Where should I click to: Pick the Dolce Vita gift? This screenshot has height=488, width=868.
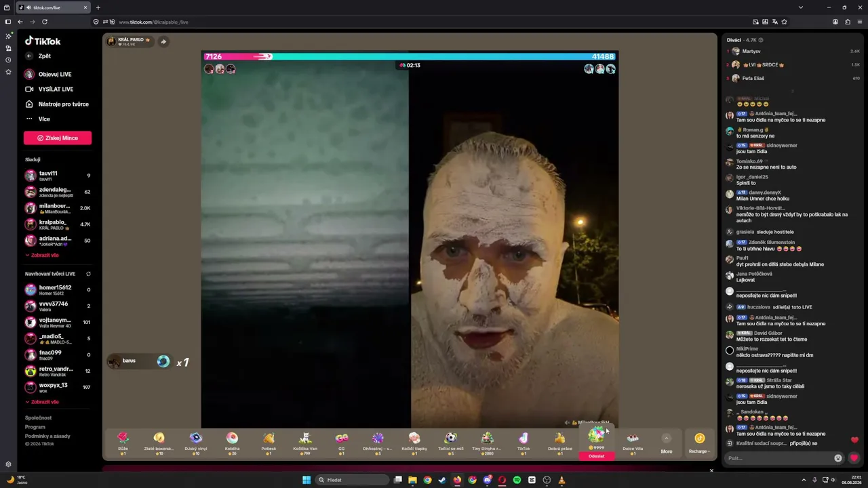(633, 442)
